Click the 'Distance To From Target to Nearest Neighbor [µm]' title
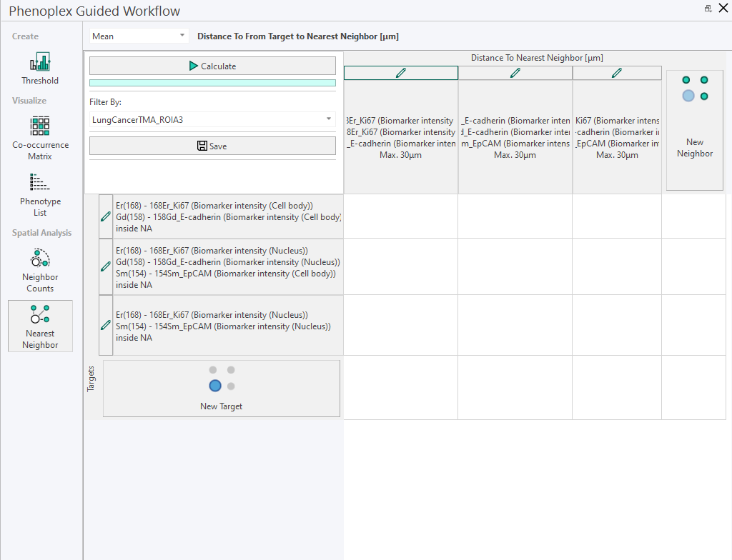The image size is (732, 560). click(x=298, y=36)
